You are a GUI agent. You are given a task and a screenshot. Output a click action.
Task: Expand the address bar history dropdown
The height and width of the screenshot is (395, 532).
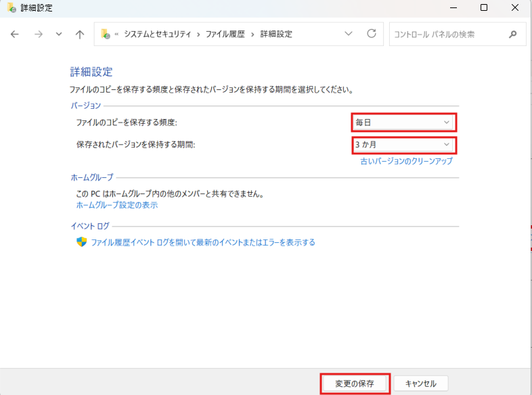pos(349,34)
